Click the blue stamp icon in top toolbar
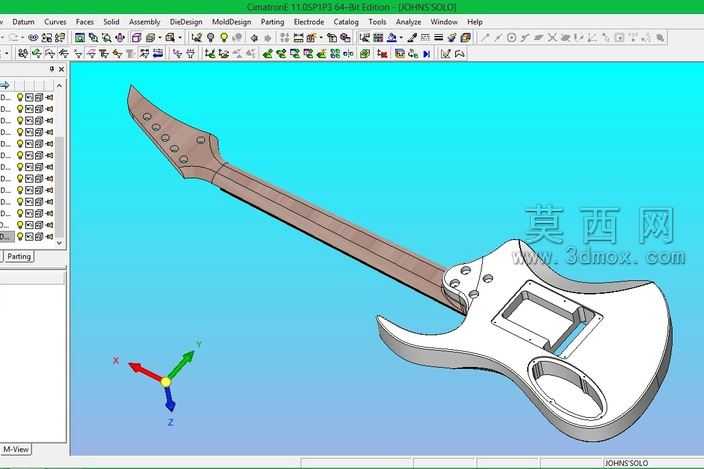The image size is (704, 469). pos(392,38)
